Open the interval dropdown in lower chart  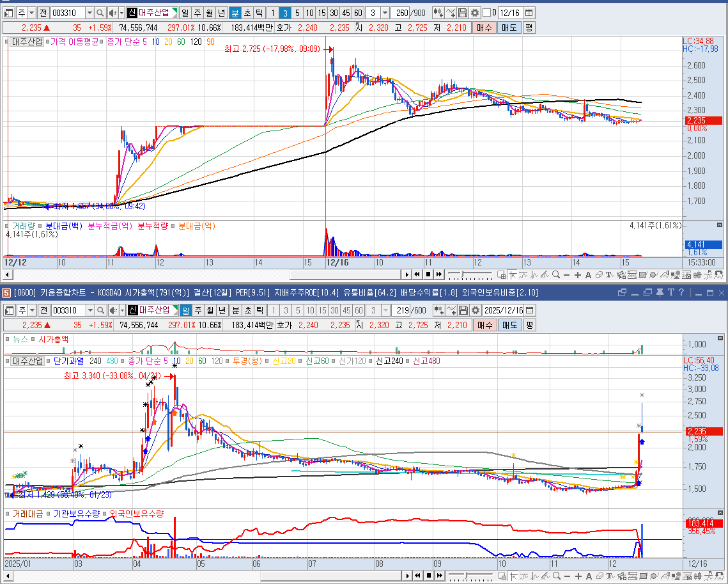coord(385,310)
